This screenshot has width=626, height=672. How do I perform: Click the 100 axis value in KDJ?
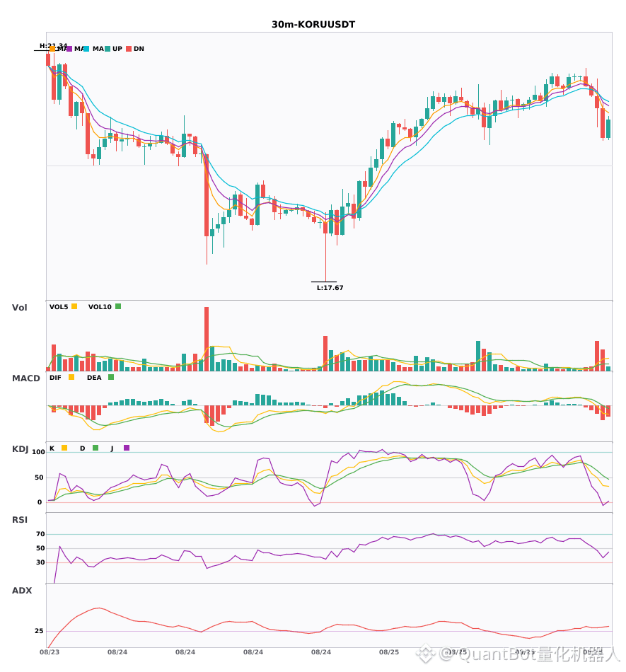click(39, 452)
